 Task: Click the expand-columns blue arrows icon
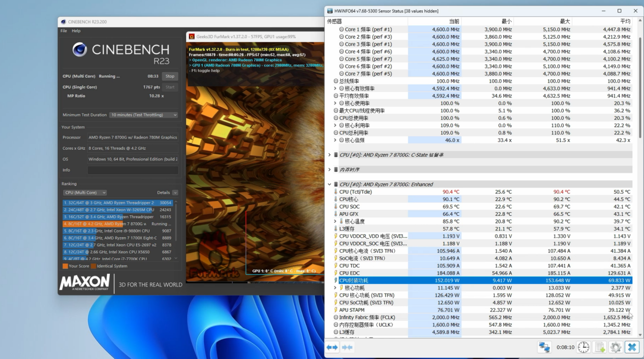click(332, 347)
